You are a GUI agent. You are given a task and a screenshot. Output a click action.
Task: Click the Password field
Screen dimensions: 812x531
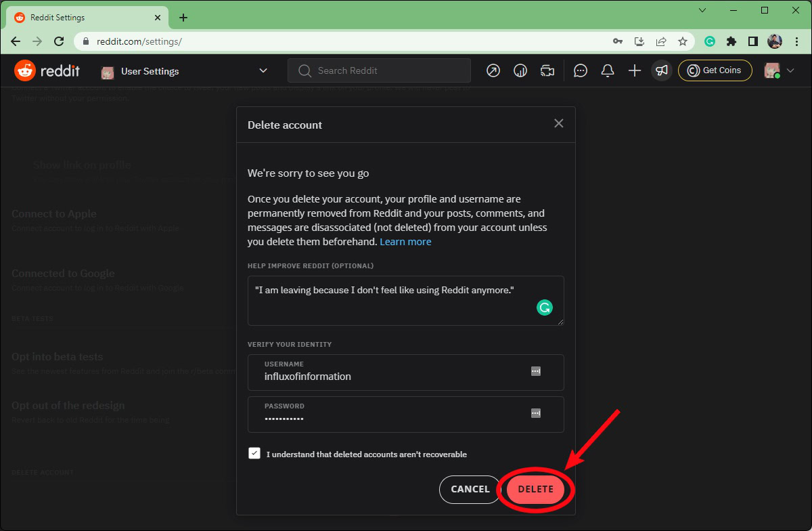(x=405, y=414)
